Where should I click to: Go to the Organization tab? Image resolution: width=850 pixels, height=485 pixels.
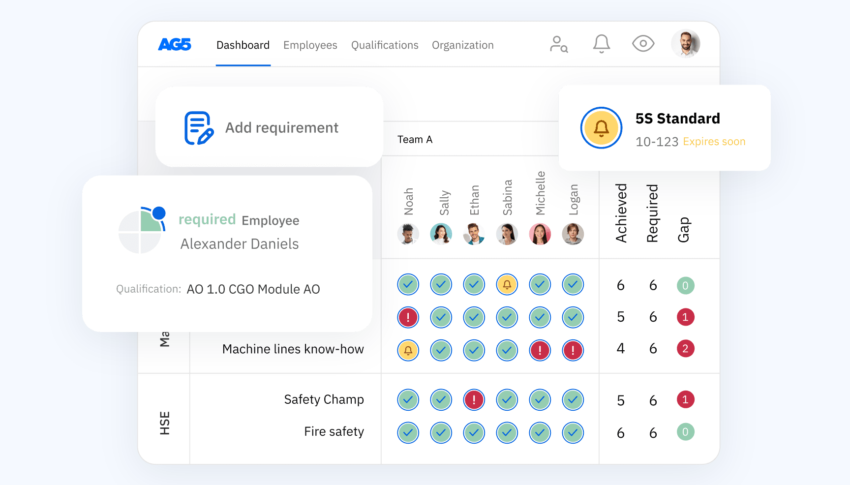(463, 45)
